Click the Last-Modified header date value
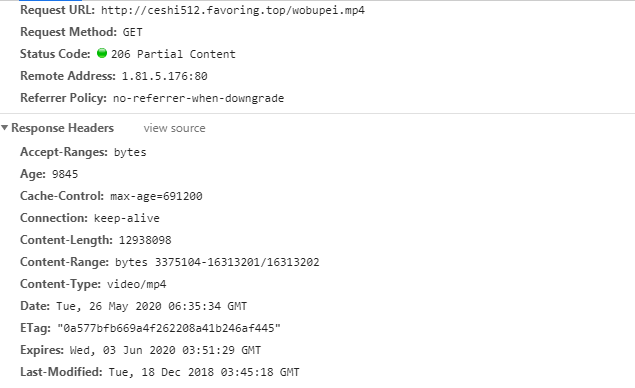Image resolution: width=635 pixels, height=388 pixels. pyautogui.click(x=204, y=372)
